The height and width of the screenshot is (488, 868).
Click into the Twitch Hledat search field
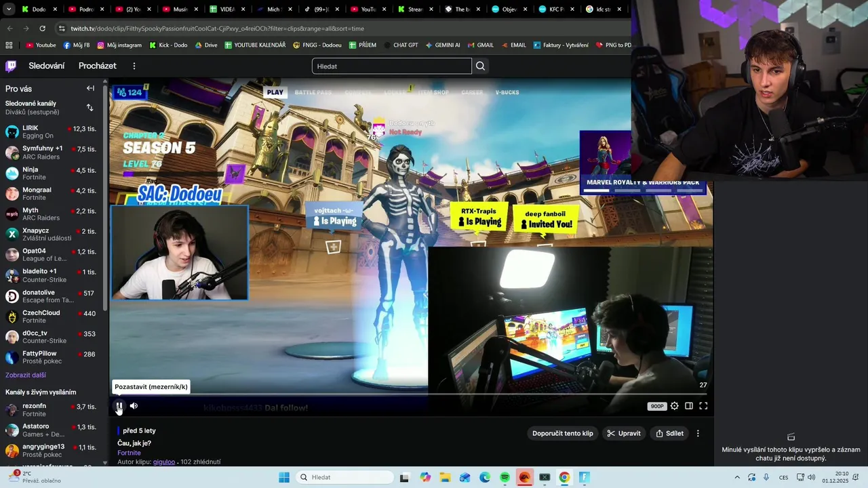pyautogui.click(x=392, y=66)
